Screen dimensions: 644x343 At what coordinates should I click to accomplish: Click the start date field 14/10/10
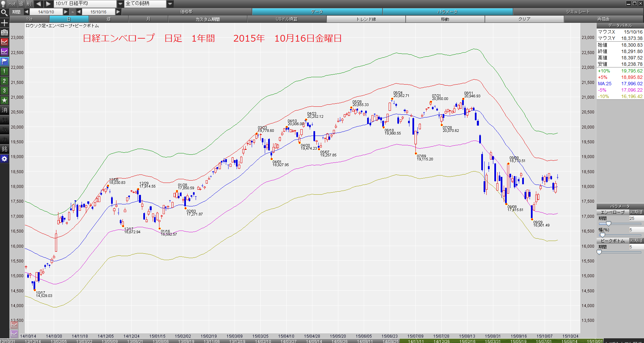pyautogui.click(x=46, y=12)
